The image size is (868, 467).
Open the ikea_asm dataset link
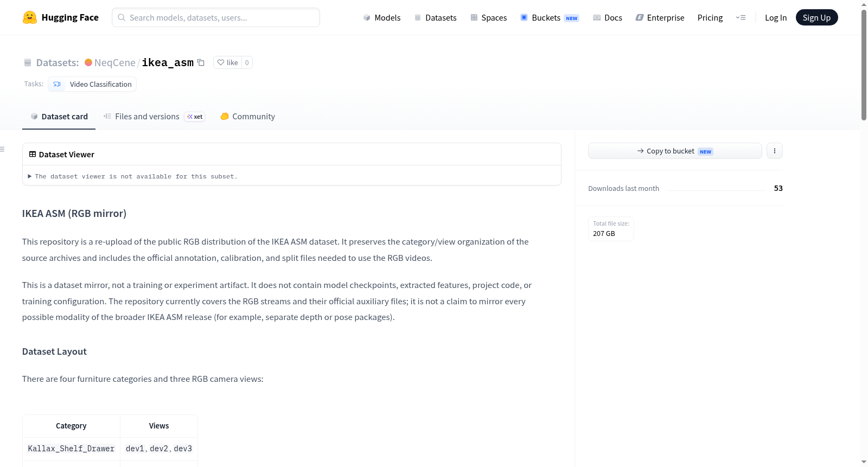point(168,62)
